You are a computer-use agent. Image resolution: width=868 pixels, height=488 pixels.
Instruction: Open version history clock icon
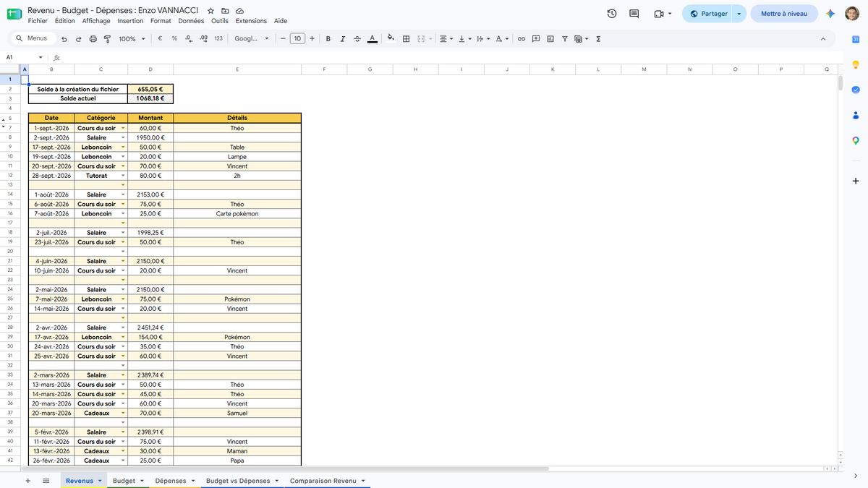612,14
